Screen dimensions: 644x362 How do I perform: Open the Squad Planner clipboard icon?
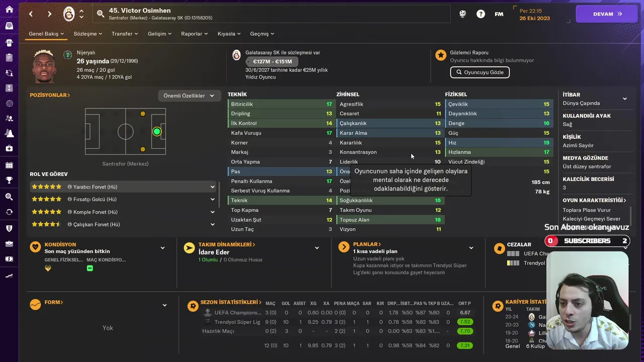tap(9, 58)
